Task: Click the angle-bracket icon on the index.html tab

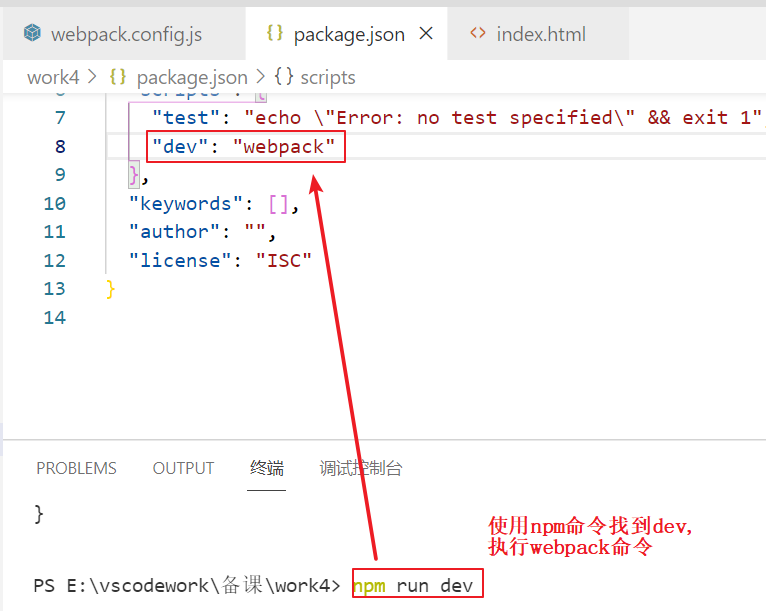Action: coord(478,33)
